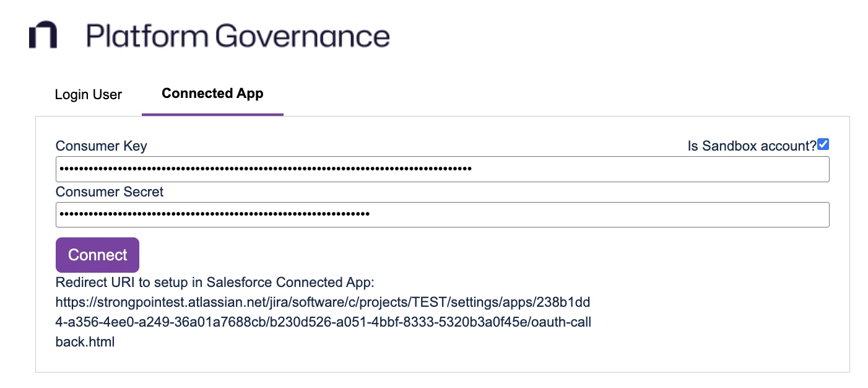Click the purple underline beneath Connected App
This screenshot has width=868, height=388.
[212, 114]
